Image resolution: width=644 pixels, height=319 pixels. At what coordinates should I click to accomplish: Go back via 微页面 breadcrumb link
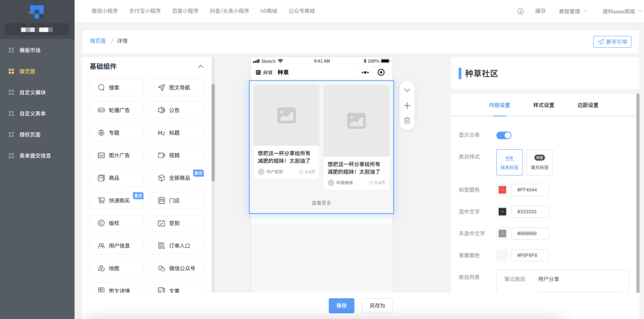pyautogui.click(x=97, y=41)
